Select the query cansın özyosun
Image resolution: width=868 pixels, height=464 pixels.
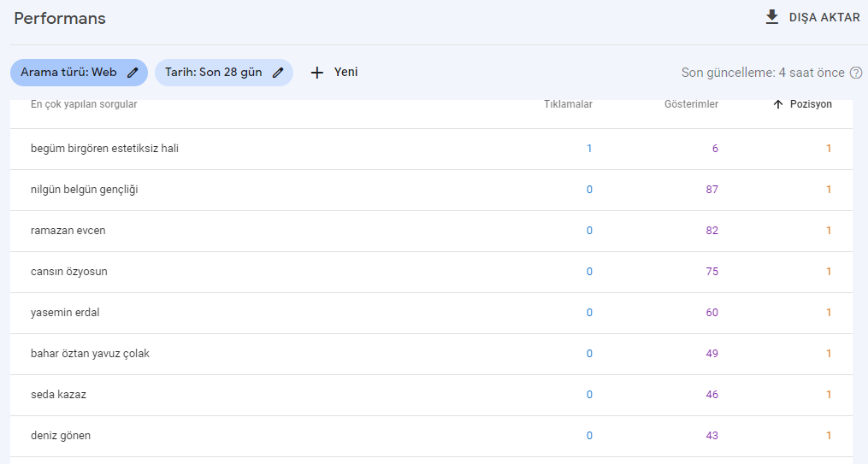[x=69, y=272]
